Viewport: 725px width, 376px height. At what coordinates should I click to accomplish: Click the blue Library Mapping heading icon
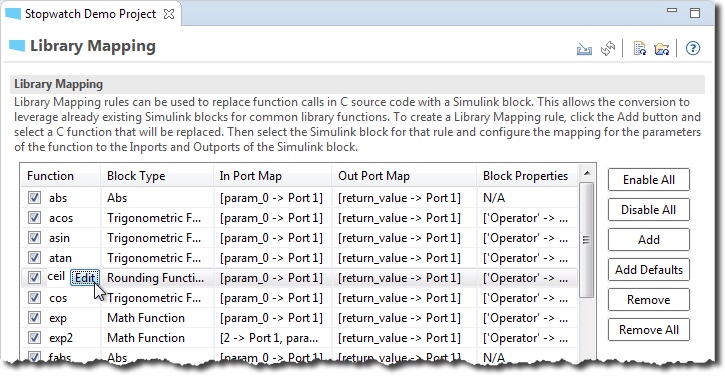[x=17, y=46]
